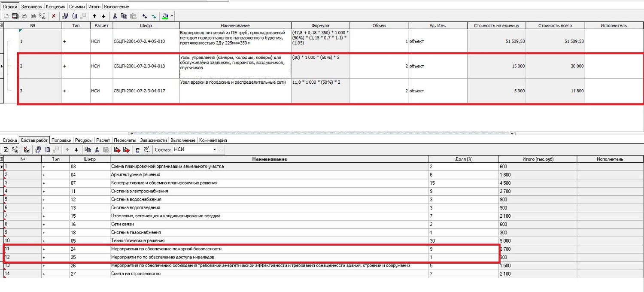Screen dimensions: 644x292
Task: Open the fill color dropdown arrow
Action: [x=172, y=16]
